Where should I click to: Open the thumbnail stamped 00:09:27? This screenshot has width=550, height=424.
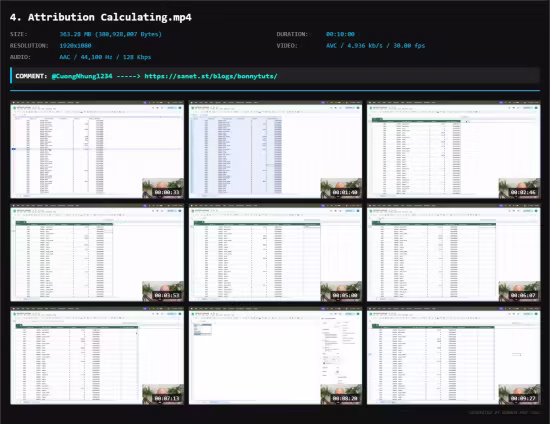(x=454, y=356)
